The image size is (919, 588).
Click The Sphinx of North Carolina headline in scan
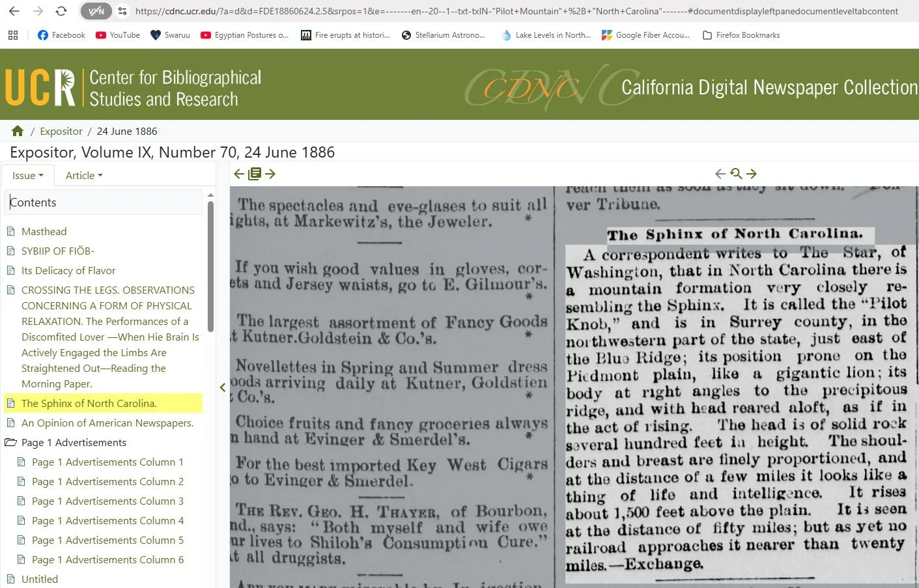735,234
